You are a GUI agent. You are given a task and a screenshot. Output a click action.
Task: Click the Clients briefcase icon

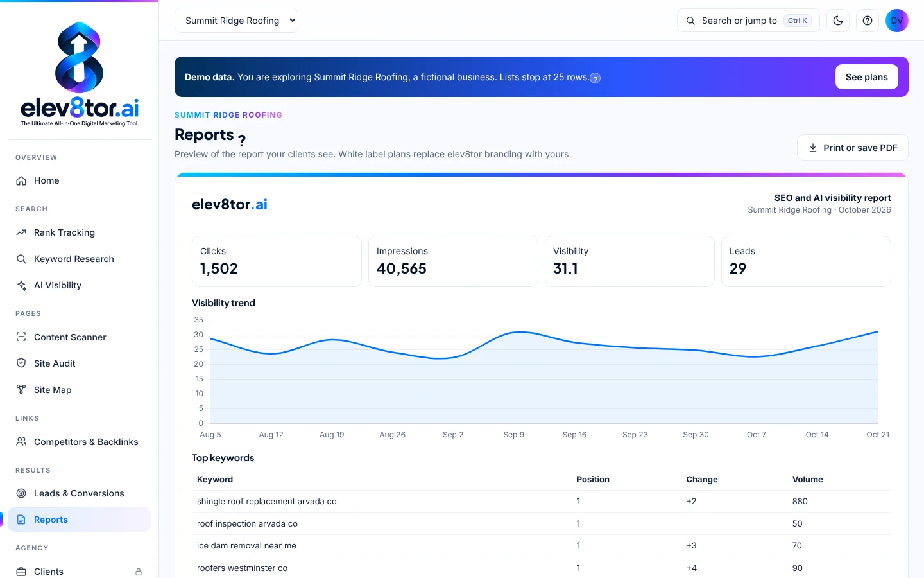(x=21, y=572)
